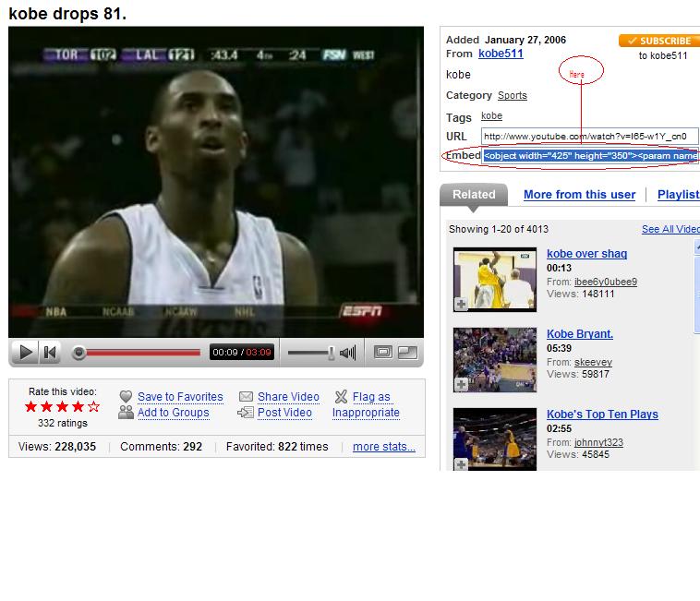The image size is (700, 601).
Task: Open Add to Groups link
Action: (173, 413)
